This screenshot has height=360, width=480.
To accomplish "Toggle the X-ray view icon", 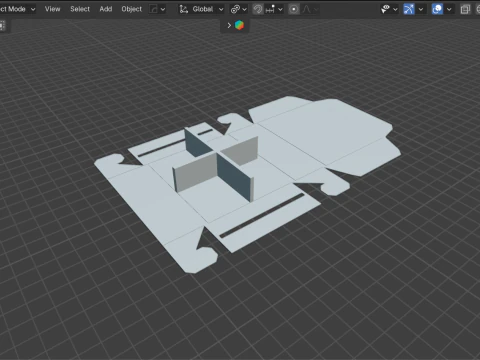I will pyautogui.click(x=465, y=9).
